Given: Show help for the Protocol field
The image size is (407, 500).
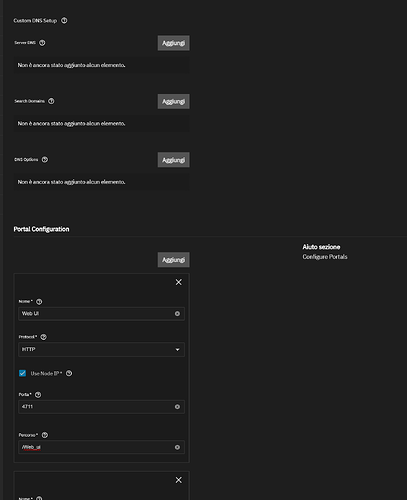Looking at the screenshot, I should 44,337.
